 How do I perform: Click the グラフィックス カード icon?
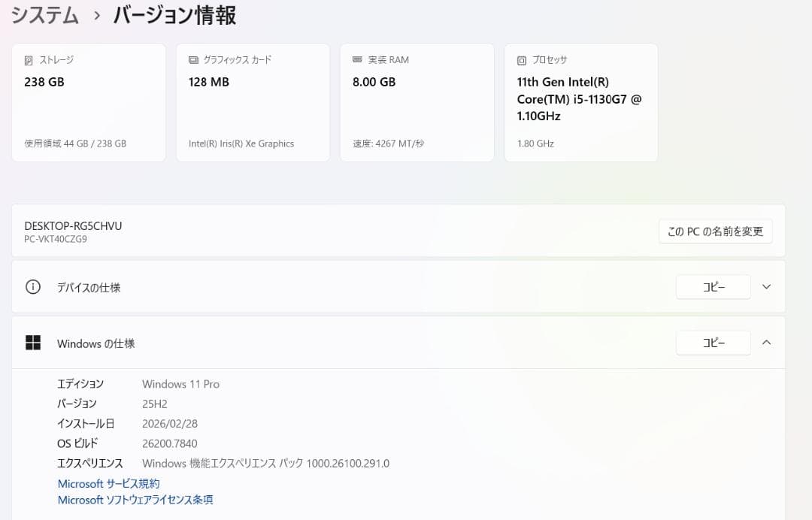pyautogui.click(x=195, y=59)
